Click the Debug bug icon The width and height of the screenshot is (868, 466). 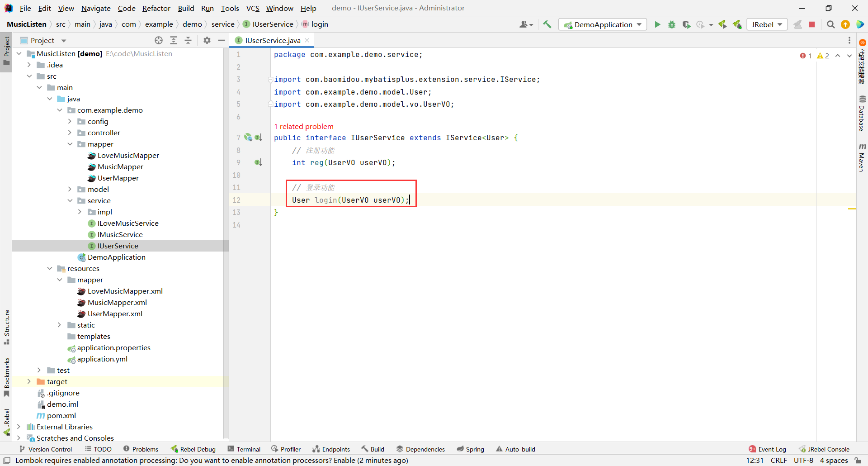pyautogui.click(x=672, y=24)
